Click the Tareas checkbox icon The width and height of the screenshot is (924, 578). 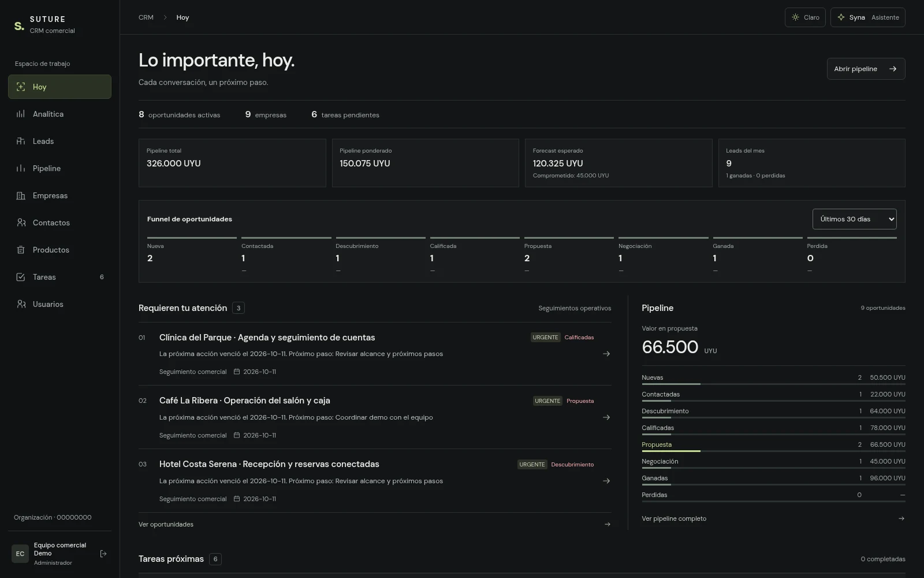21,277
